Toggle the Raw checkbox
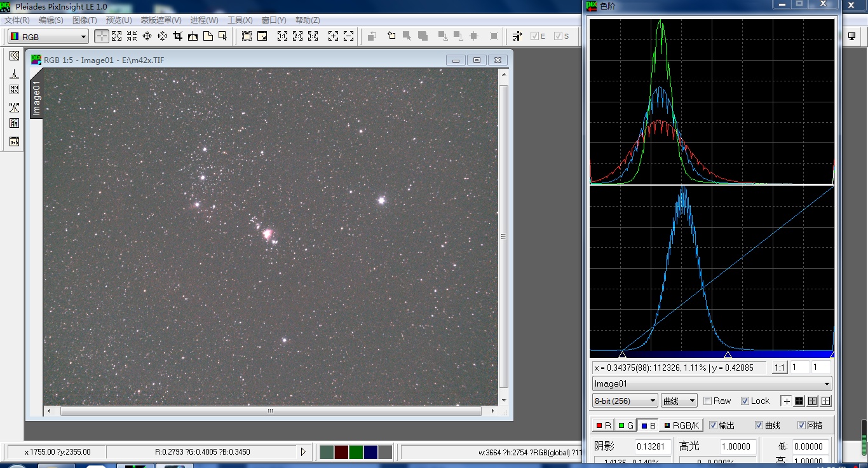 coord(707,401)
